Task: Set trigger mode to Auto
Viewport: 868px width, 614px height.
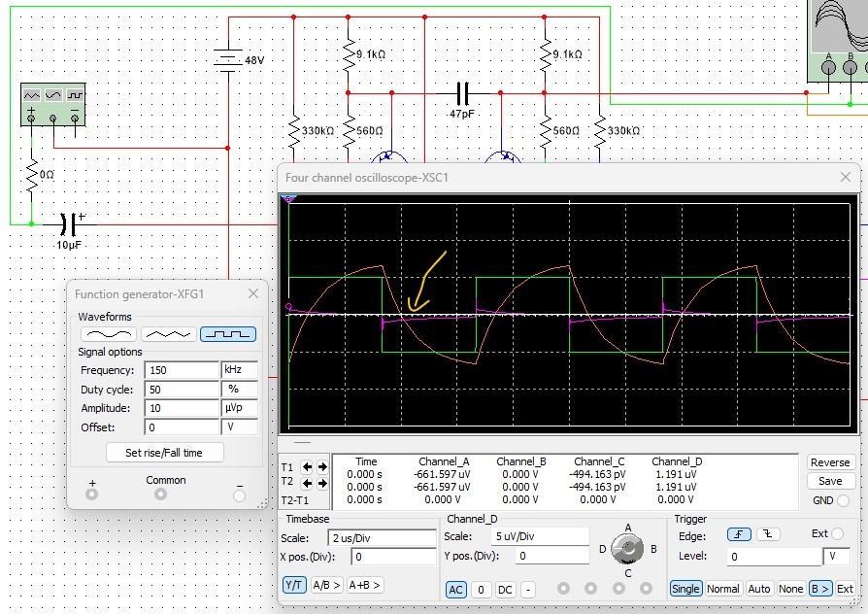Action: coord(759,589)
